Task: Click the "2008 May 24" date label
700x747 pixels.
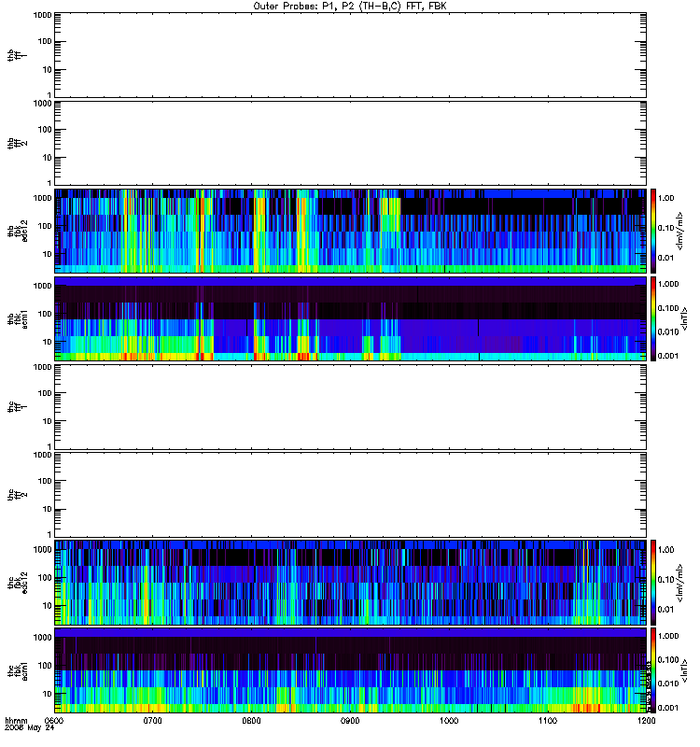Action: coord(30,728)
